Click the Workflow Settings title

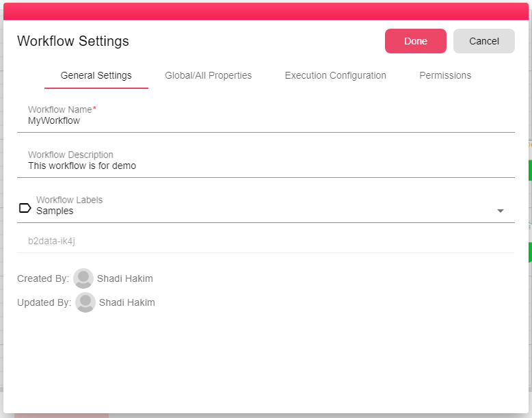(x=73, y=41)
